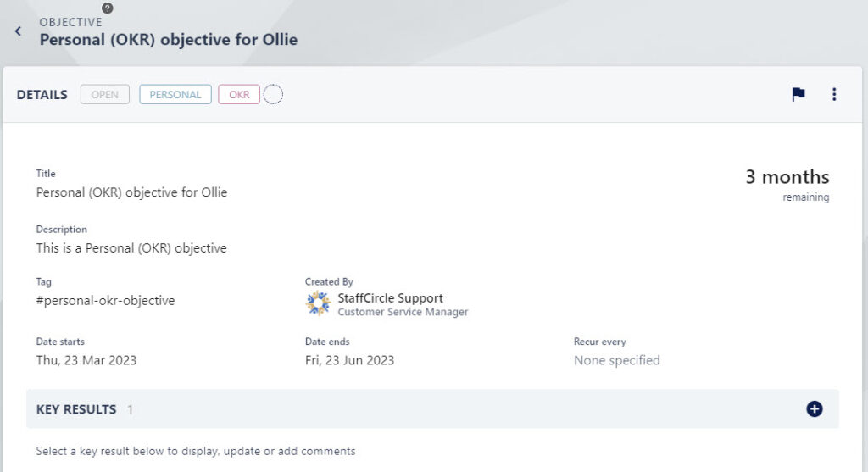Click the 3 months remaining indicator
This screenshot has height=472, width=868.
tap(787, 185)
